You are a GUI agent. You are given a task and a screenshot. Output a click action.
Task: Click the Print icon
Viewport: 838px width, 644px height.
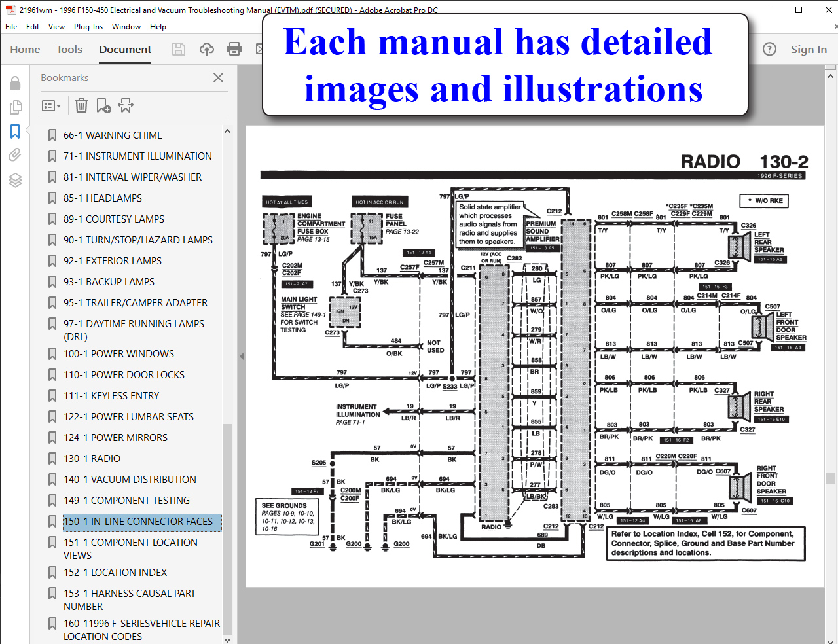tap(234, 49)
